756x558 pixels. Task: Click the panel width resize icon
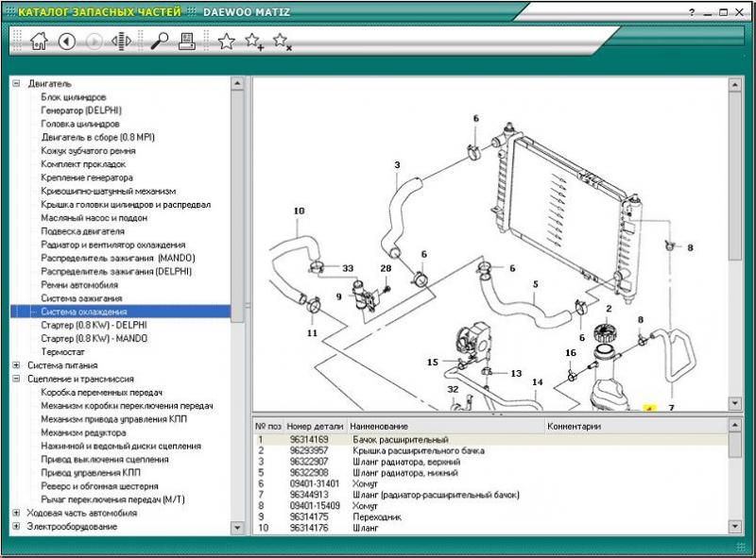pyautogui.click(x=120, y=41)
